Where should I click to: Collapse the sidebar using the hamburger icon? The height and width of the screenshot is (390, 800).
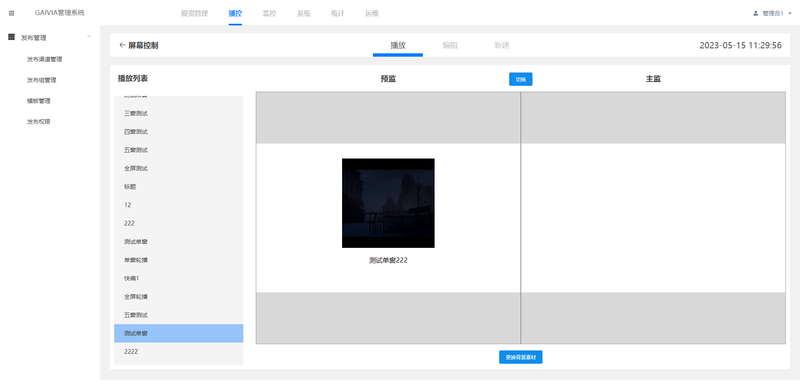pos(12,13)
